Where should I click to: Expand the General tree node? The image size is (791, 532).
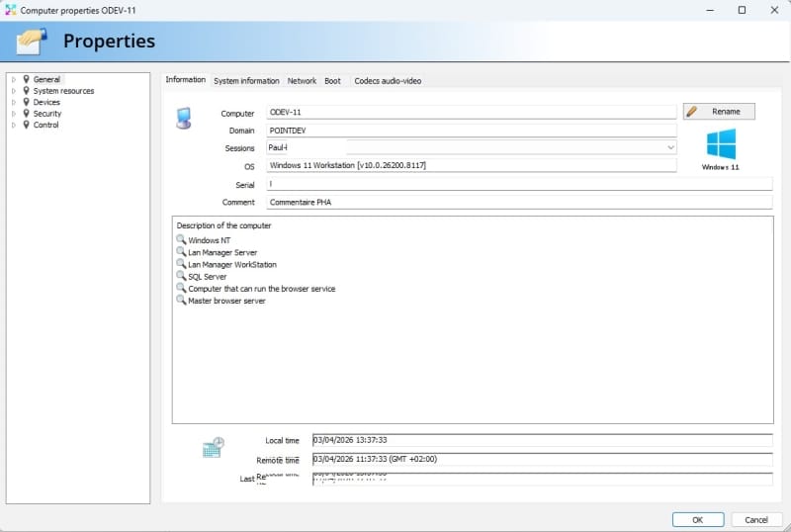(x=14, y=80)
